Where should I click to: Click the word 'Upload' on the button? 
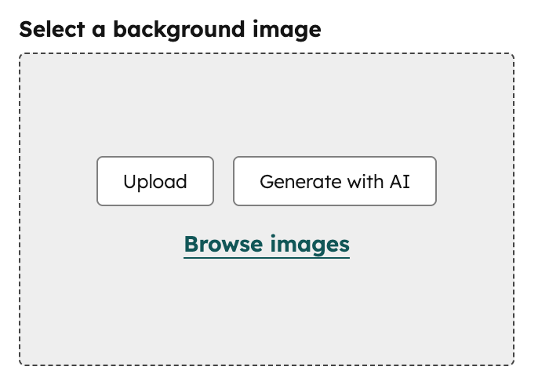[x=155, y=182]
